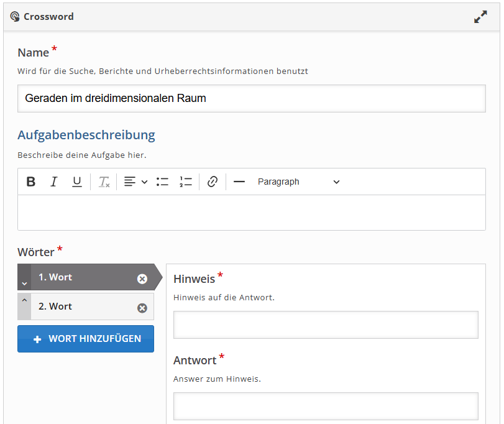504x424 pixels.
Task: Insert a link in description
Action: (213, 182)
